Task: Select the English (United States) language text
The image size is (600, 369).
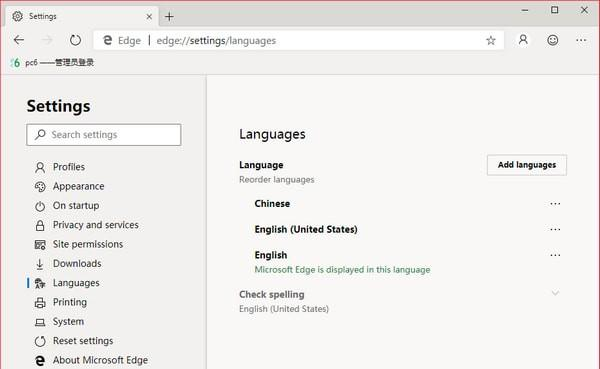Action: click(x=306, y=229)
